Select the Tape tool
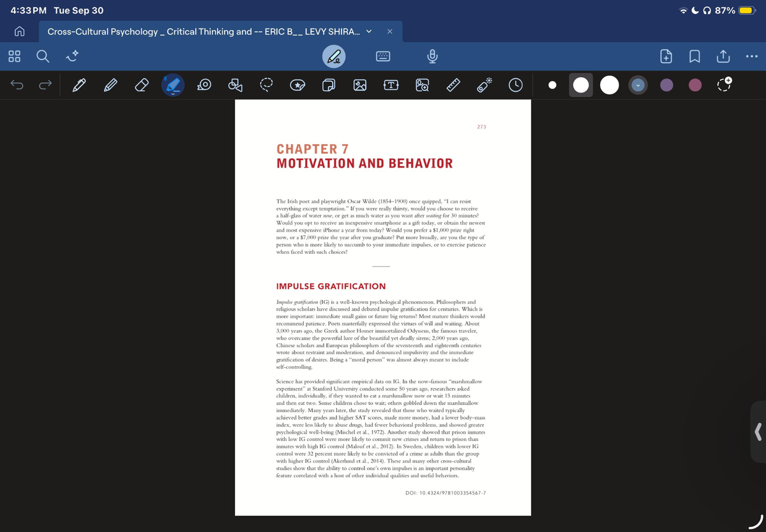The height and width of the screenshot is (532, 766). (x=206, y=85)
